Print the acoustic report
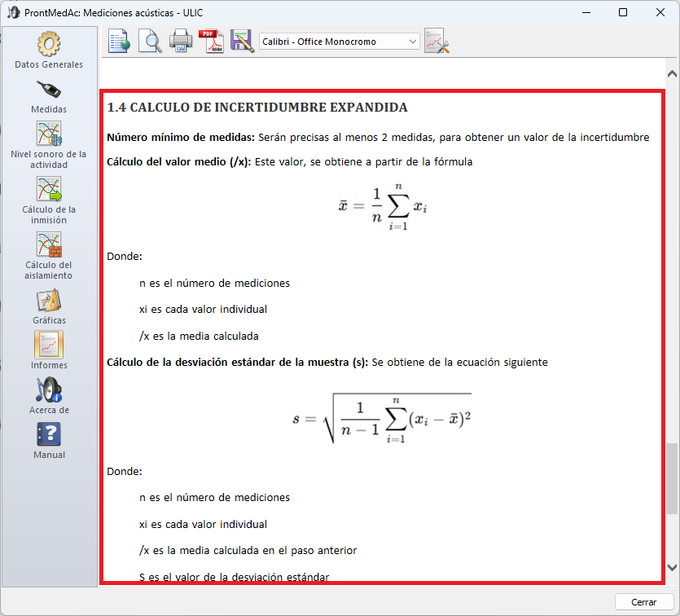 [x=180, y=40]
